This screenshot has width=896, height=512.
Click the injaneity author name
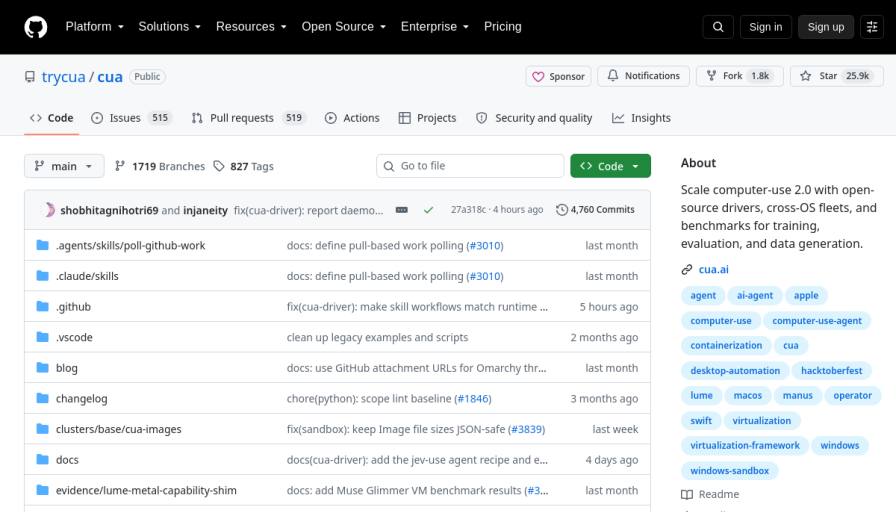205,210
